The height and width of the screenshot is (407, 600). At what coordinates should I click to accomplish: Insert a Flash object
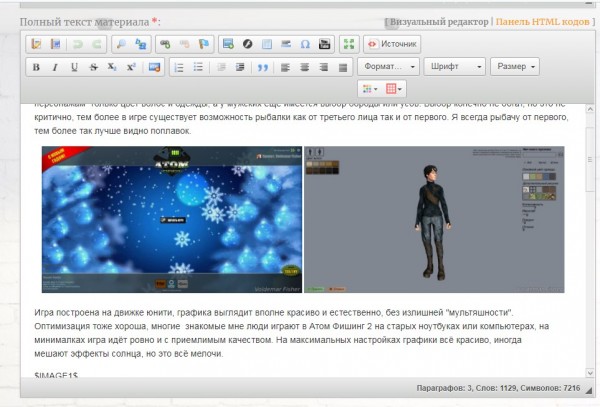(x=248, y=44)
